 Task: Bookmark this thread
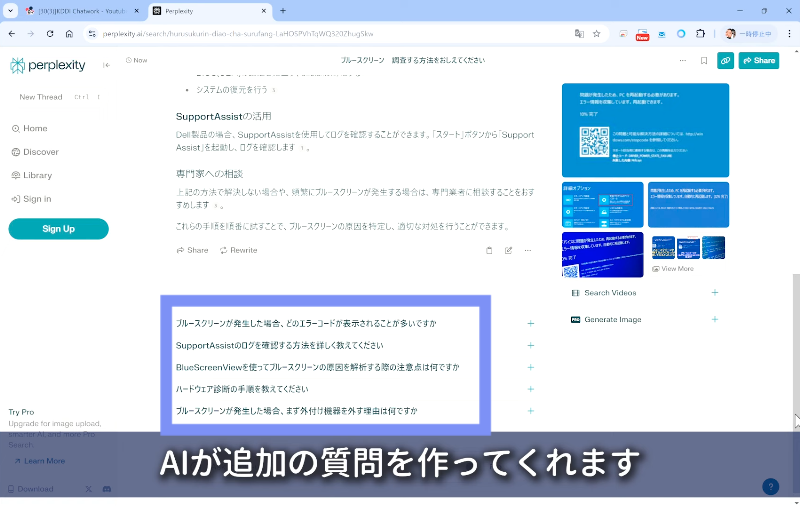point(704,61)
